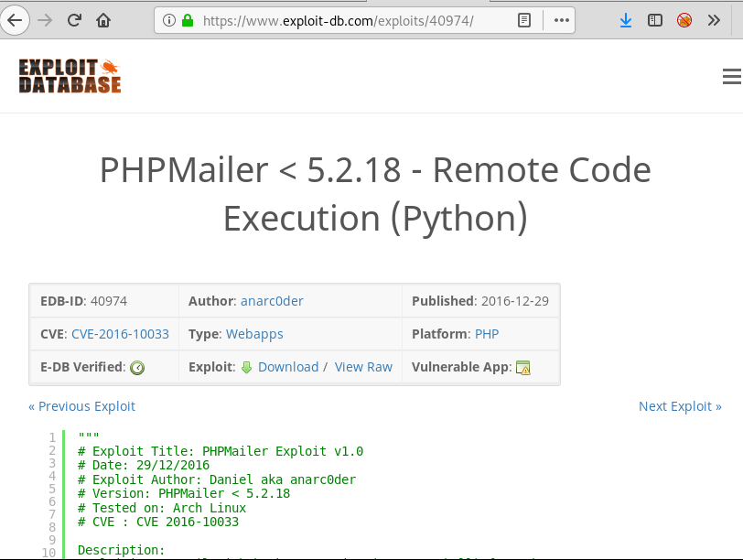
Task: Reload the current page
Action: pyautogui.click(x=74, y=19)
